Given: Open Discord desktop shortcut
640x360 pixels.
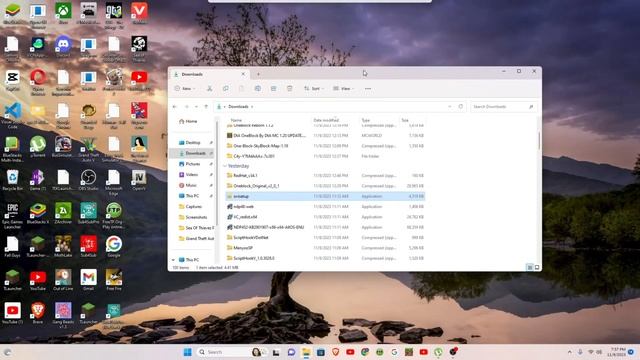Looking at the screenshot, I should 63,47.
